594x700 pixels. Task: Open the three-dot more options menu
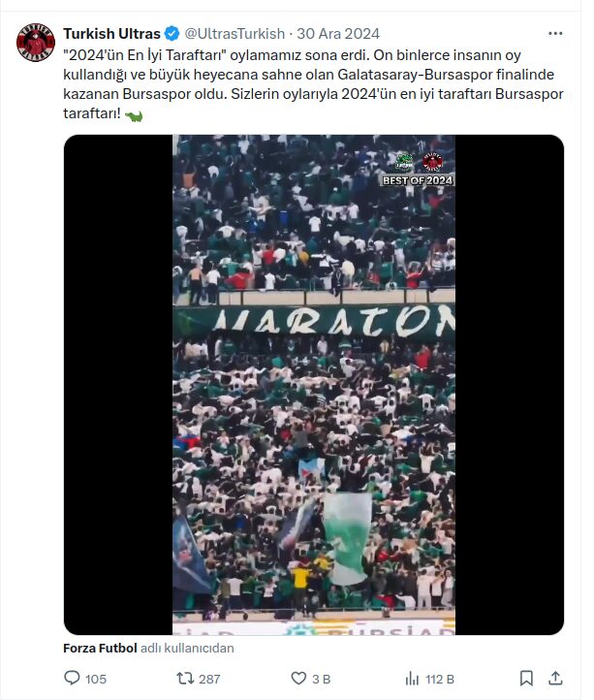(555, 34)
